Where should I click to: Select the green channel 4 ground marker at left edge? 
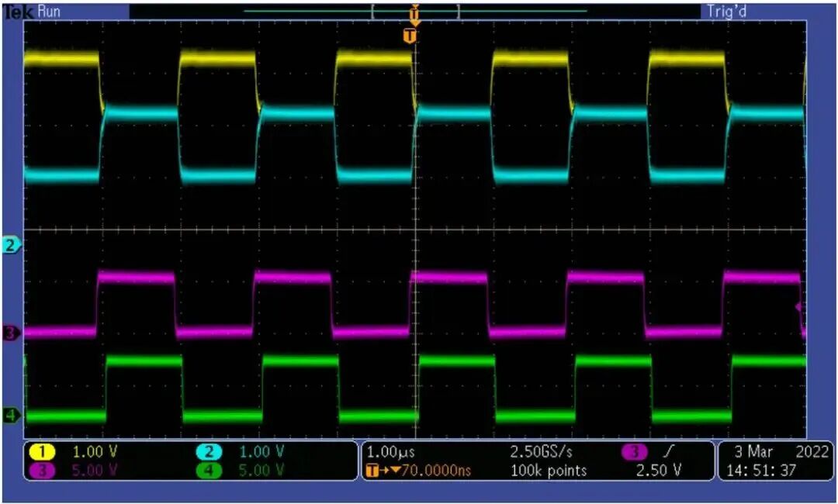coord(12,415)
